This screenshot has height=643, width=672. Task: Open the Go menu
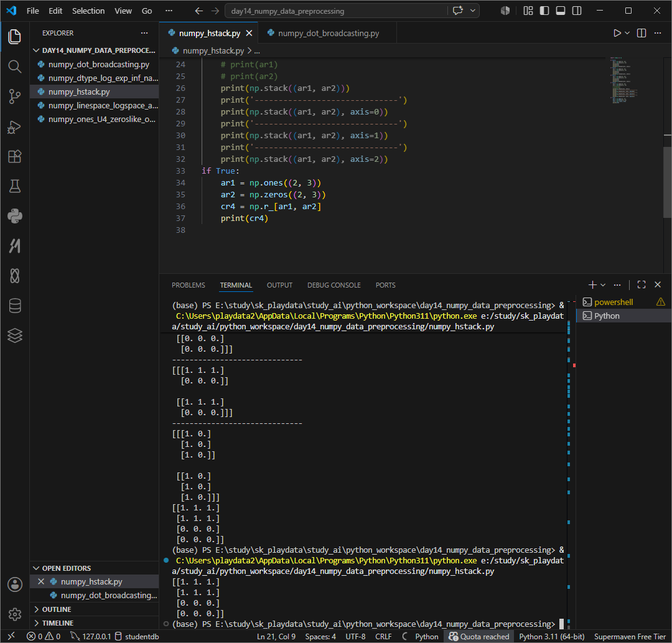pos(147,11)
